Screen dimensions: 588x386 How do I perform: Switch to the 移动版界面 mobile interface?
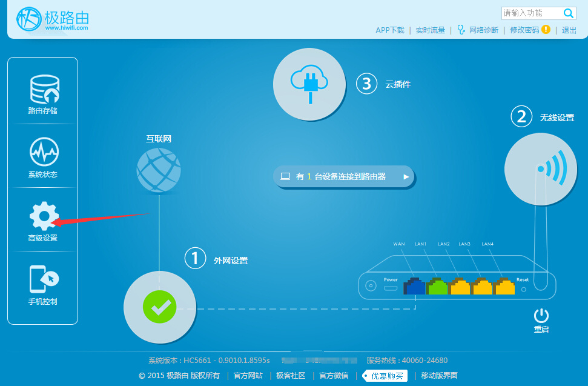tap(439, 376)
